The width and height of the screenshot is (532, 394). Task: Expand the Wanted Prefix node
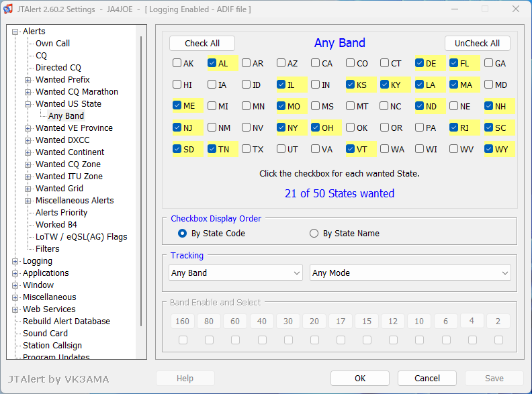click(28, 80)
